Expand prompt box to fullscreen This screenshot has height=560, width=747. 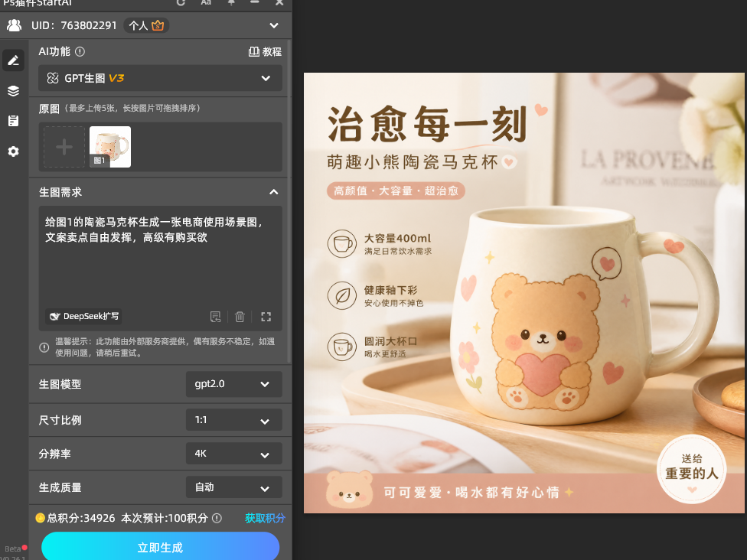[x=266, y=317]
